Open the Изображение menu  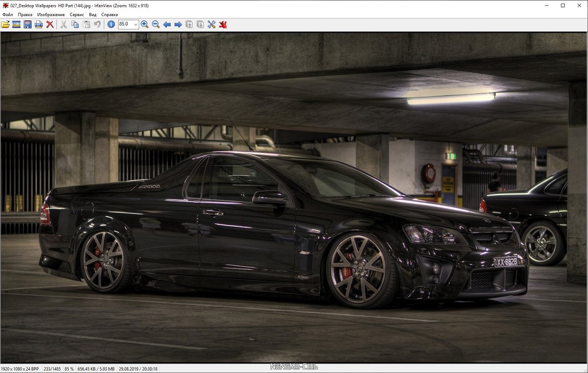point(51,15)
